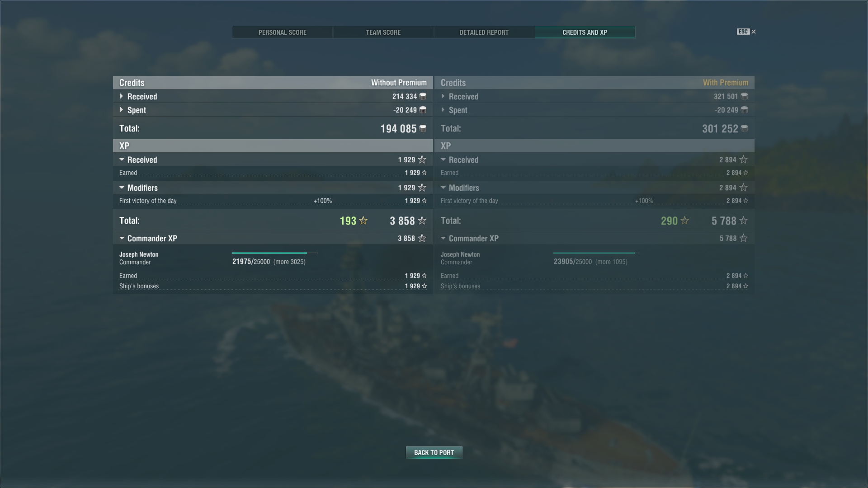Close the results screen with ESC X
Image resolution: width=868 pixels, height=488 pixels.
click(x=746, y=32)
